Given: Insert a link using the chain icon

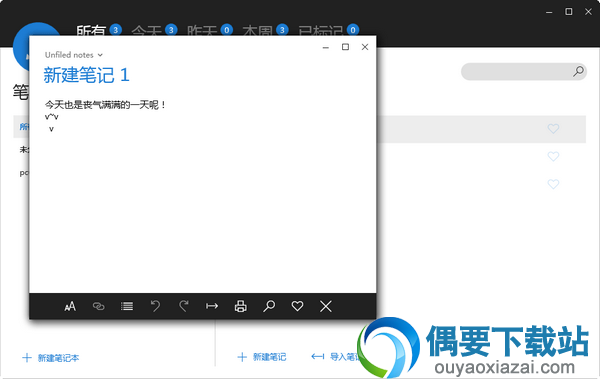Looking at the screenshot, I should click(x=98, y=306).
